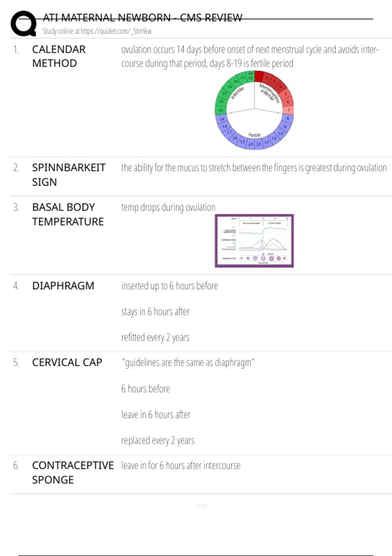Click the ATI Maternal Newborn CMS Review title
The height and width of the screenshot is (556, 392).
pos(143,18)
